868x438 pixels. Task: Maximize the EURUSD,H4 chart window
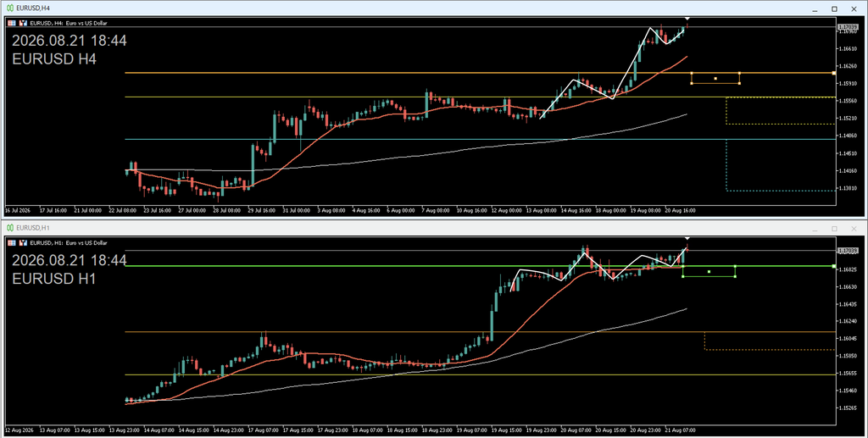(x=834, y=8)
